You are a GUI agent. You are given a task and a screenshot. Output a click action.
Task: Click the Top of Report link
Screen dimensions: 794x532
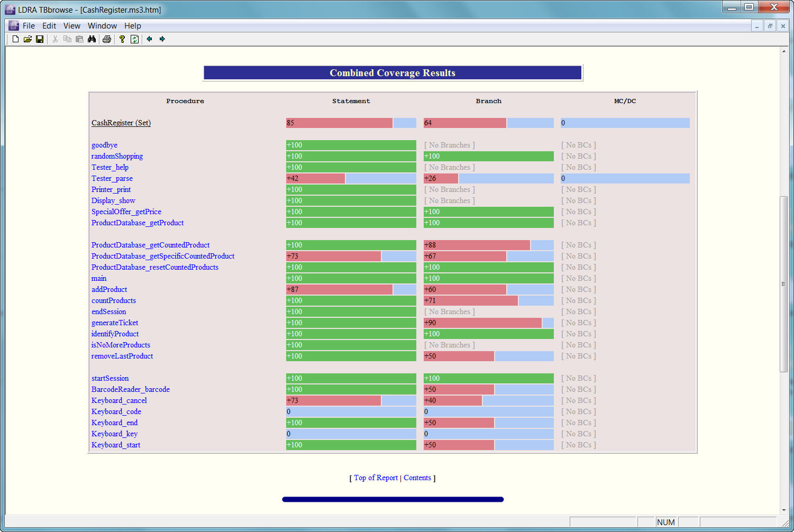376,478
